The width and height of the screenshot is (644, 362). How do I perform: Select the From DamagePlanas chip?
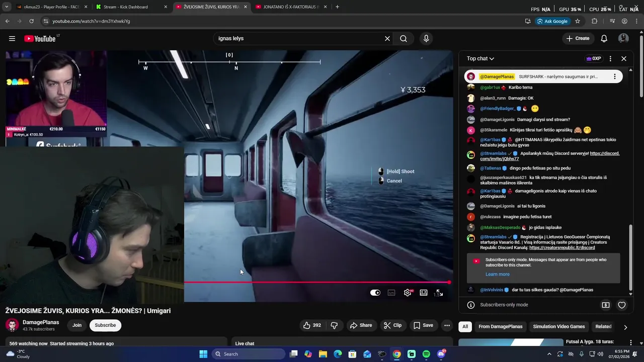coord(500,327)
